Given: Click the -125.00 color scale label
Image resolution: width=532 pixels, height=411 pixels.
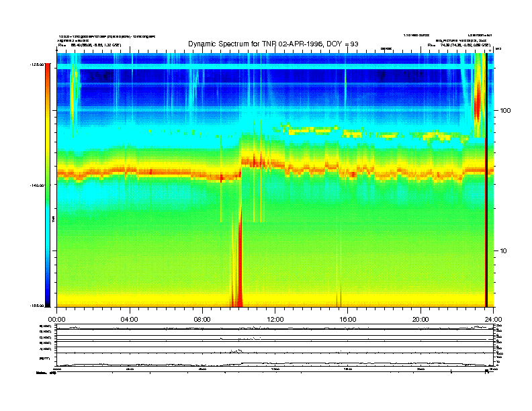Looking at the screenshot, I should click(37, 64).
